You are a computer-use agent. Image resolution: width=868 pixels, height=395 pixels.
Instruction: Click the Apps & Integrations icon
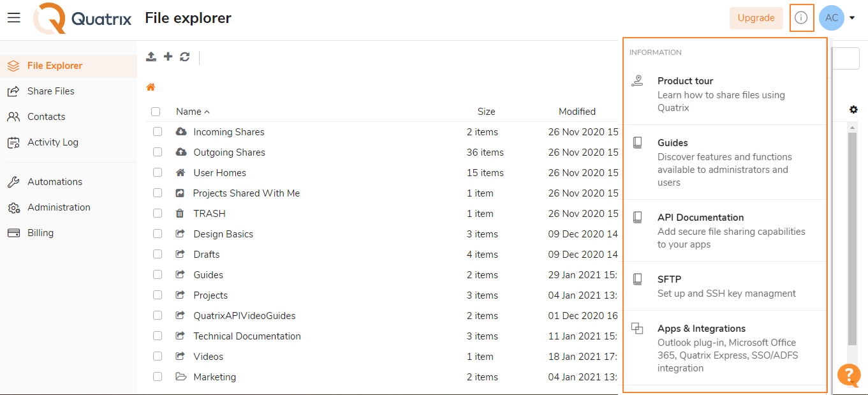point(637,329)
